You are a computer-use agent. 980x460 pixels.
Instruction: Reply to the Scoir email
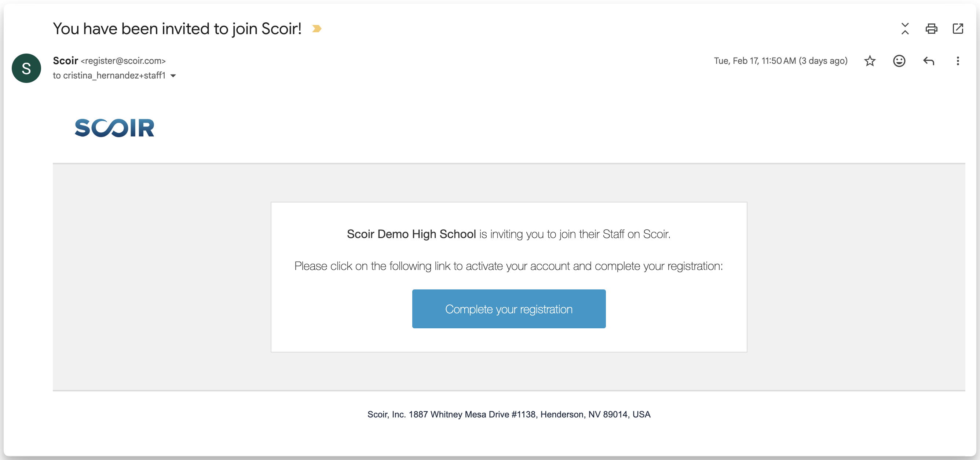[928, 61]
